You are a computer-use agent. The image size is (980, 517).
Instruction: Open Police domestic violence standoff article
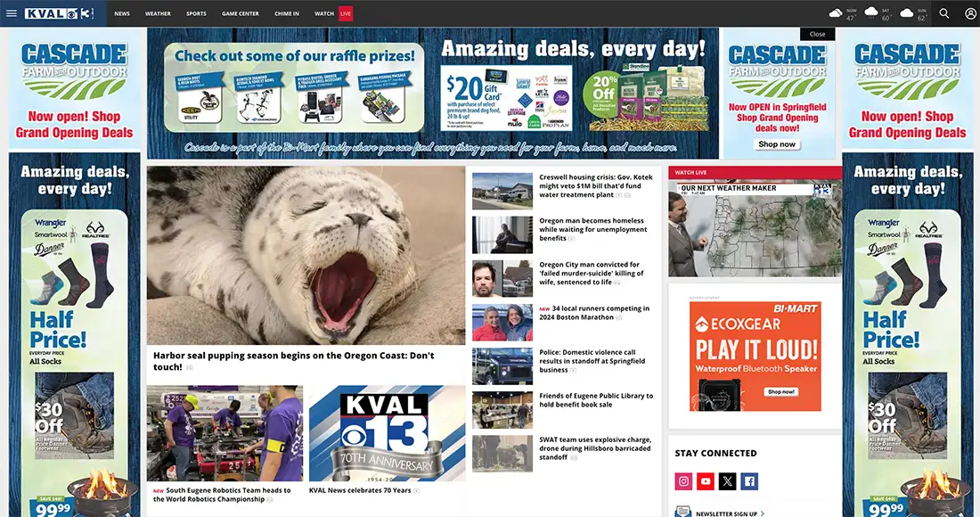point(592,361)
